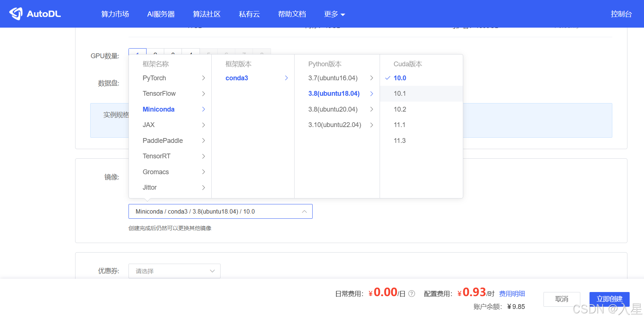This screenshot has height=320, width=644.
Task: Expand the conda3 version chevron
Action: (286, 78)
